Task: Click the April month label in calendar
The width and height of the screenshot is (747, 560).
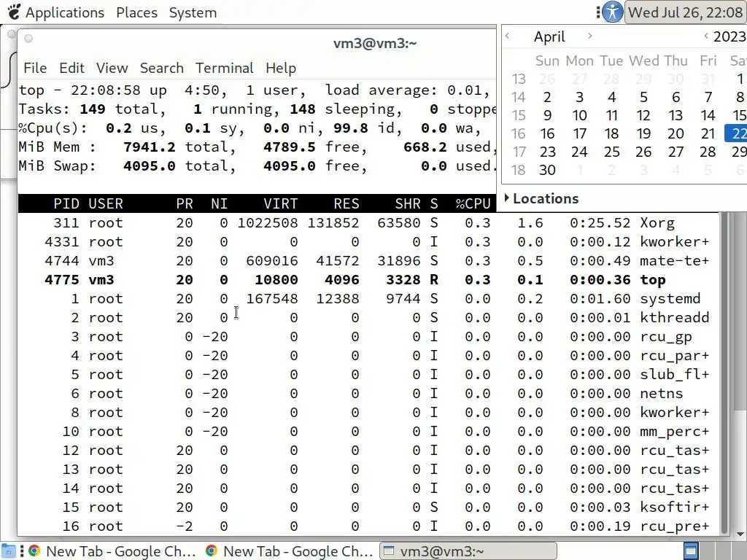Action: [x=549, y=36]
